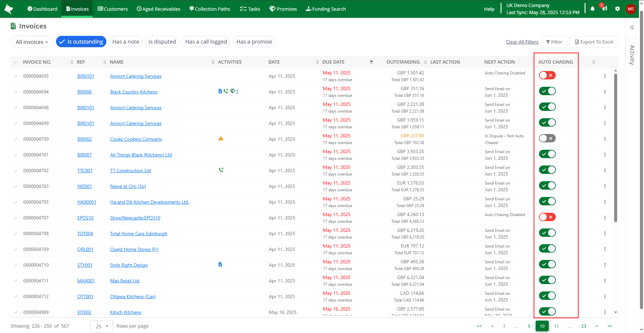Disable auto chasing for invoice 0000004694
This screenshot has height=333, width=644.
point(547,91)
